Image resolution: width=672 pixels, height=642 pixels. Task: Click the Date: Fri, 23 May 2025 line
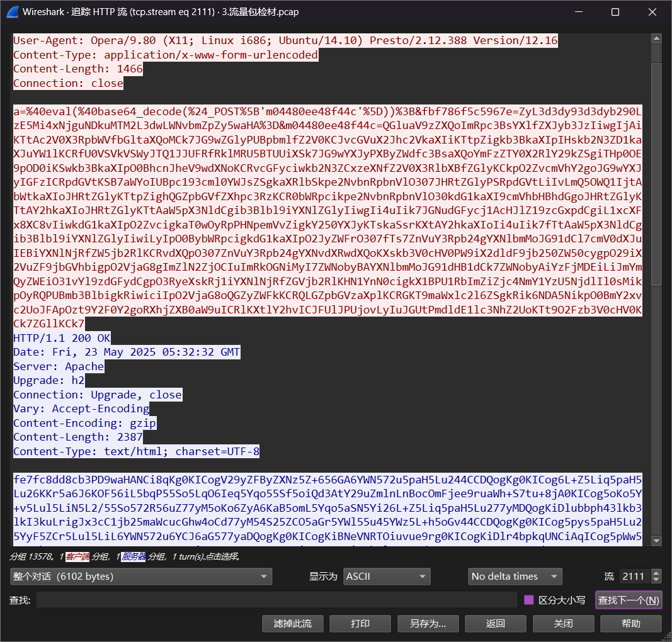[x=127, y=352]
